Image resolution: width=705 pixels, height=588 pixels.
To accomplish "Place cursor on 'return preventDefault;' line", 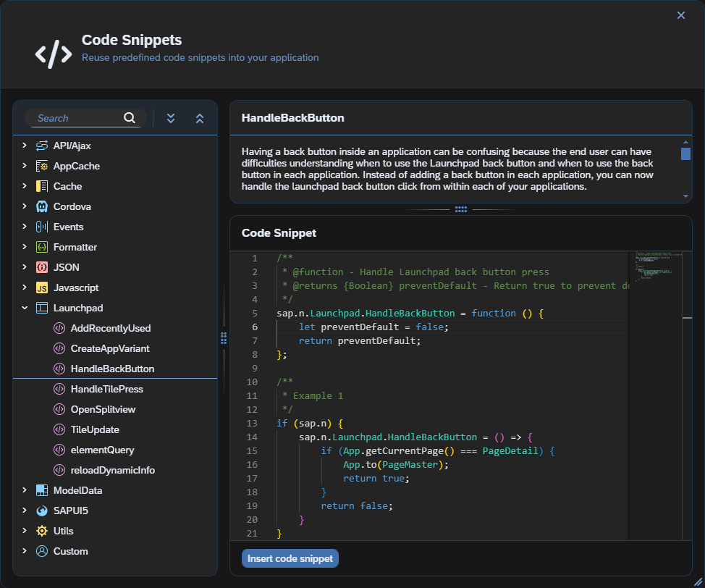I will (x=360, y=341).
